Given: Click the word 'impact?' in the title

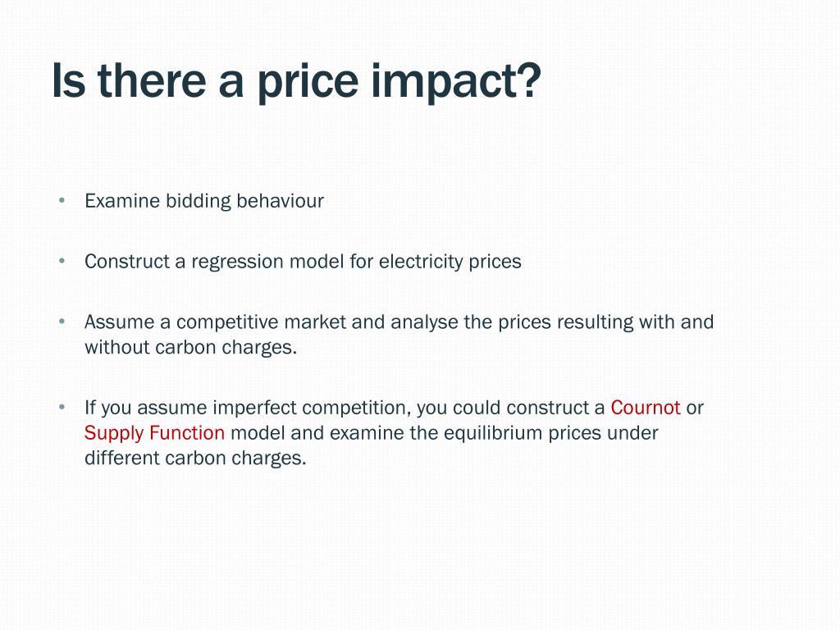Looking at the screenshot, I should 456,80.
